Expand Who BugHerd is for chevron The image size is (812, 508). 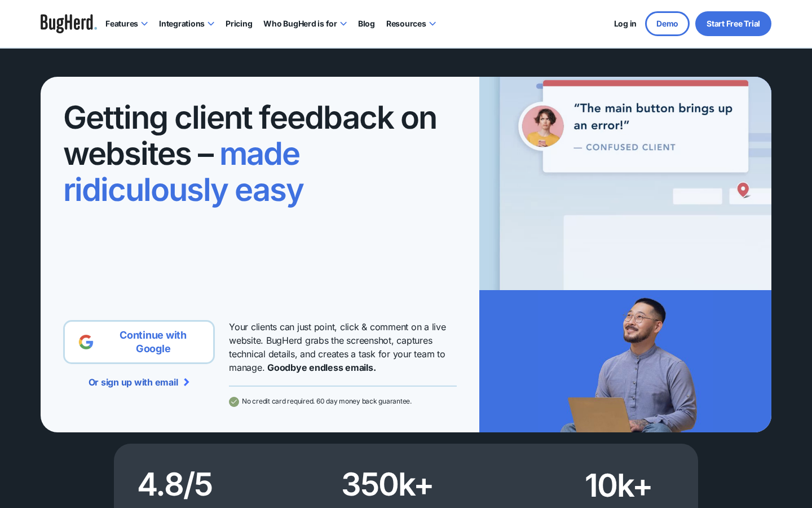point(343,24)
